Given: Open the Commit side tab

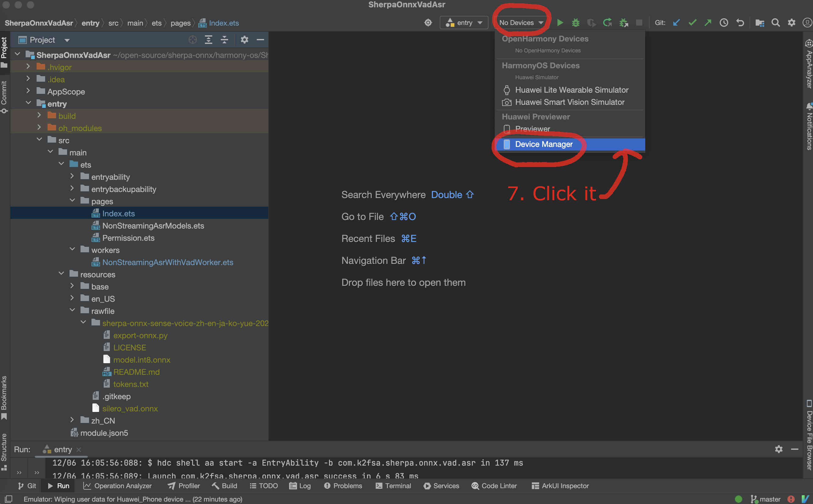Looking at the screenshot, I should pyautogui.click(x=4, y=97).
